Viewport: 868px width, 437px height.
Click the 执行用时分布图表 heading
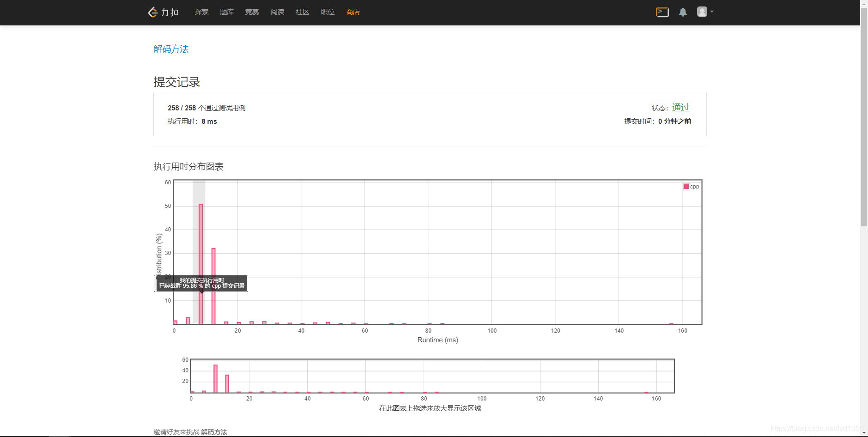tap(188, 166)
